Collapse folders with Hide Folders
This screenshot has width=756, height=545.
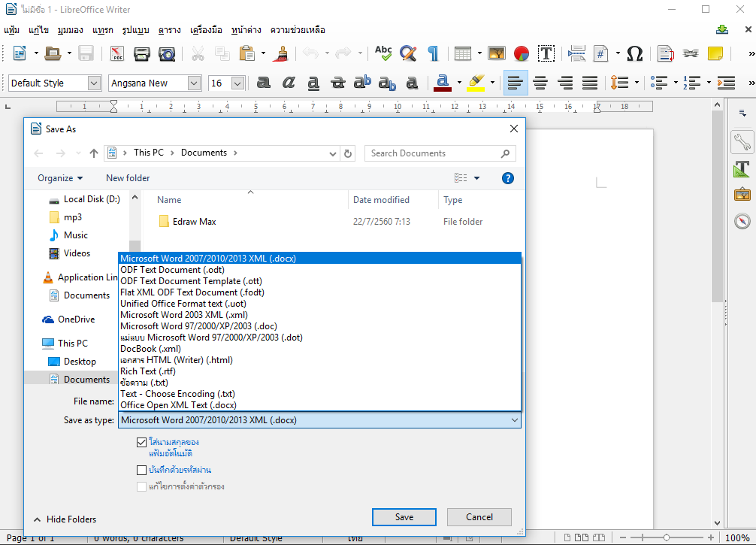[x=65, y=519]
